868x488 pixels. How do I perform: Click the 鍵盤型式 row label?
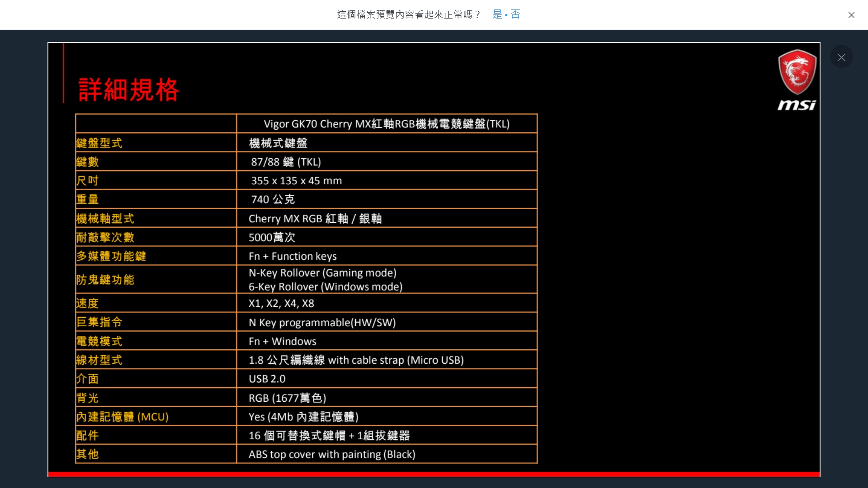click(99, 143)
